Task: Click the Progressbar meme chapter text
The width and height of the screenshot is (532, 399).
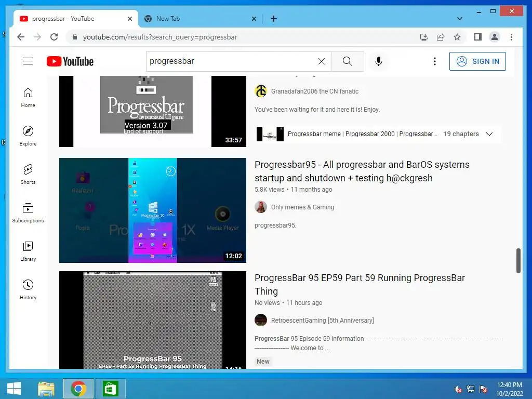Action: point(362,134)
